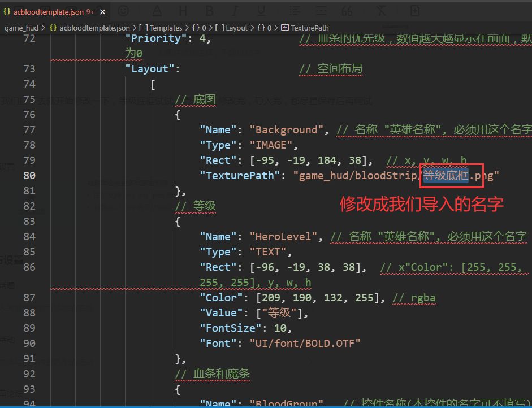Click the FontSize value 10
Screen dimensions: 532x408
[x=280, y=328]
